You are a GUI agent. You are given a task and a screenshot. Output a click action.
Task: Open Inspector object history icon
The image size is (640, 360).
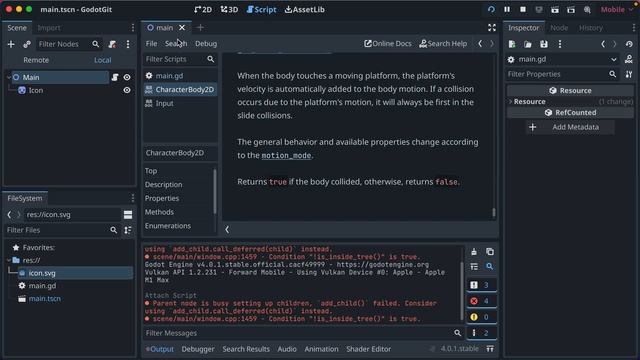[629, 44]
